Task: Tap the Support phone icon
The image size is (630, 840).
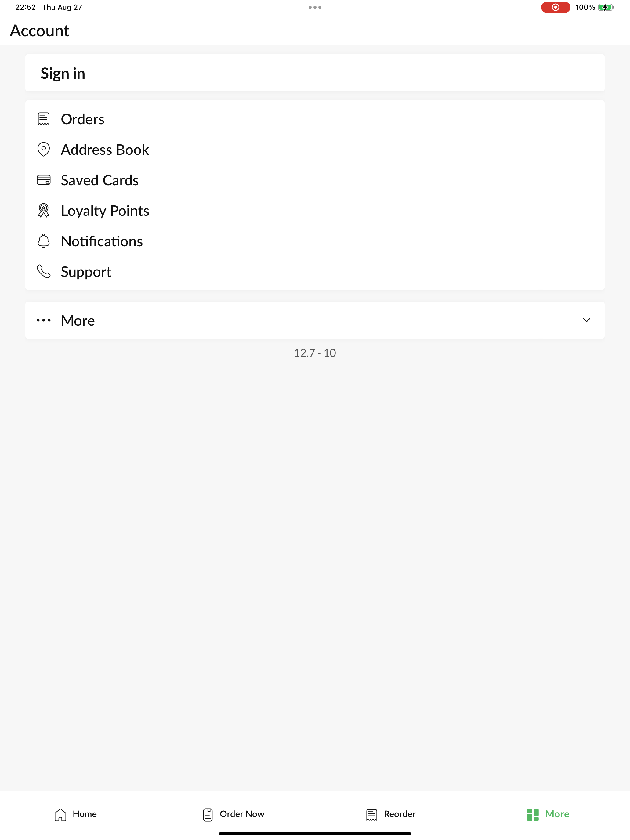Action: coord(44,271)
